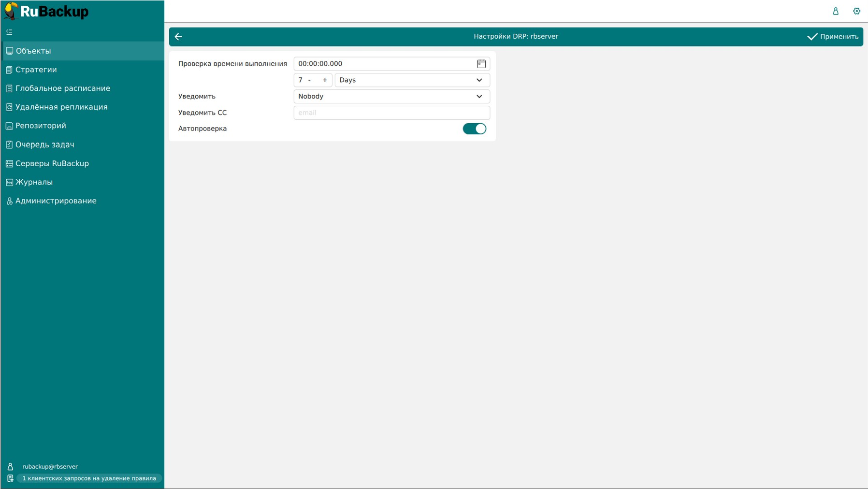Open user profile icon in top bar
868x489 pixels.
[x=836, y=11]
